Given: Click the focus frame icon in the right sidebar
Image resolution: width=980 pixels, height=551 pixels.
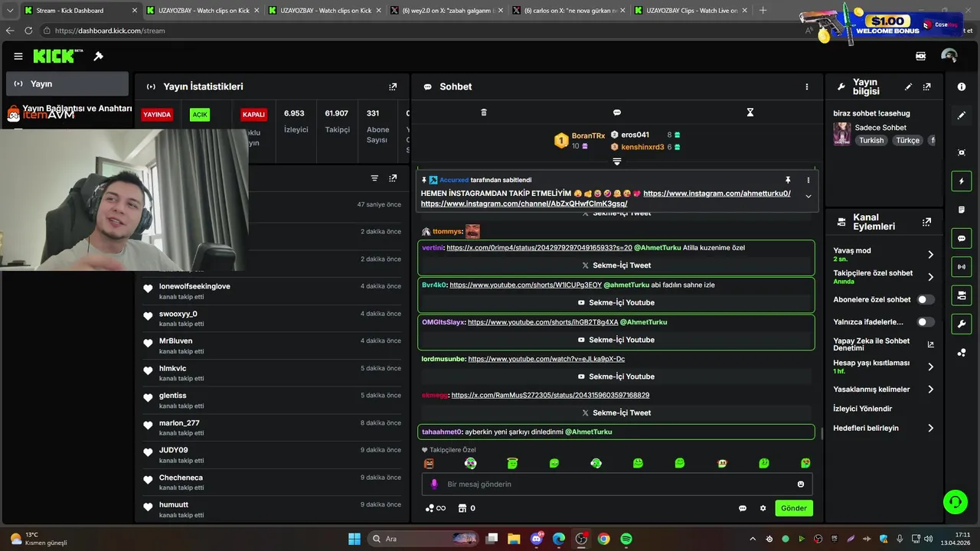Looking at the screenshot, I should pyautogui.click(x=962, y=152).
